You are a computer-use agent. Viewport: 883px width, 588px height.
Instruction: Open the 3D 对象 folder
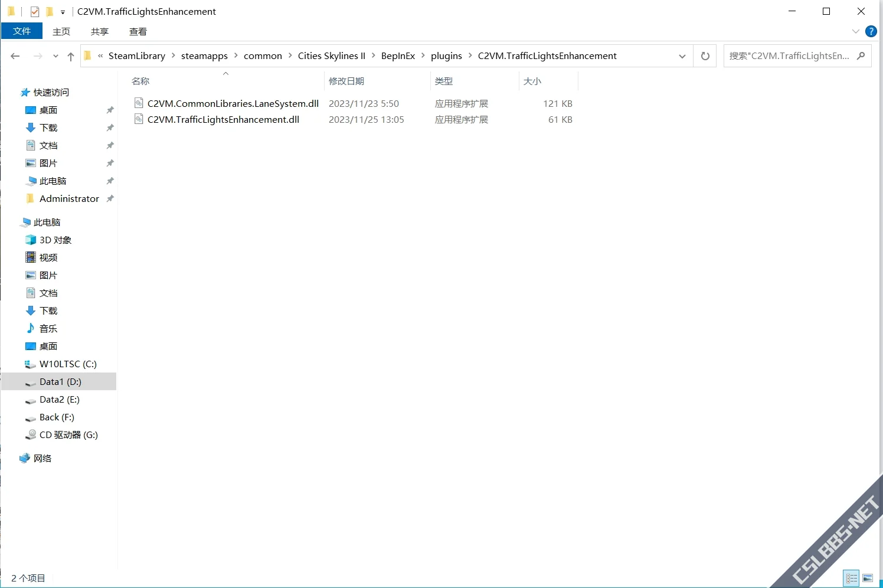click(x=55, y=240)
